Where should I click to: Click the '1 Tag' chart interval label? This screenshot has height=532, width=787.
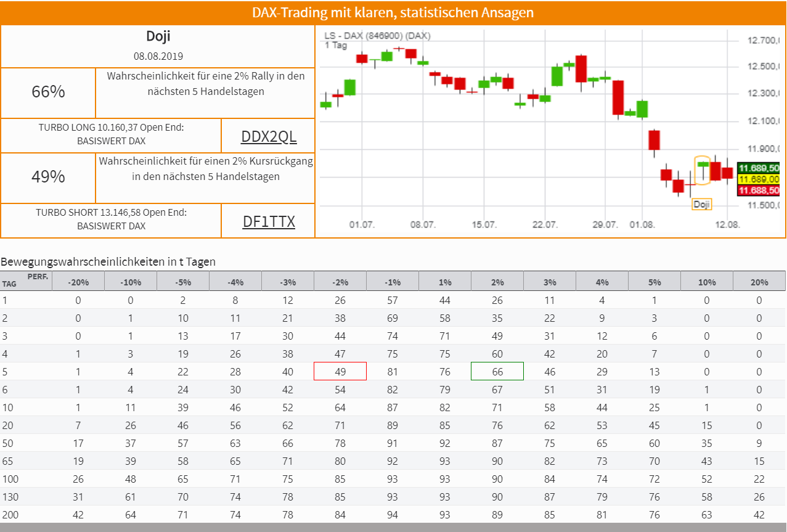pos(336,45)
